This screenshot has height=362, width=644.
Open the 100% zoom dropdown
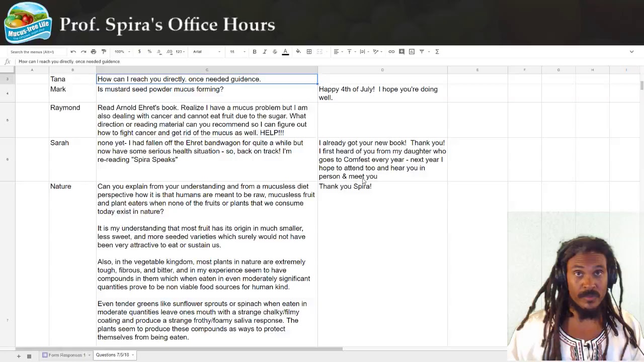(122, 52)
